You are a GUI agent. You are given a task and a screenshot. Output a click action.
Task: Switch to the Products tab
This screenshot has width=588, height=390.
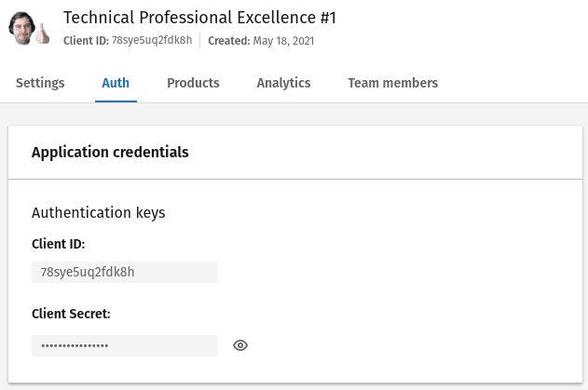click(193, 83)
